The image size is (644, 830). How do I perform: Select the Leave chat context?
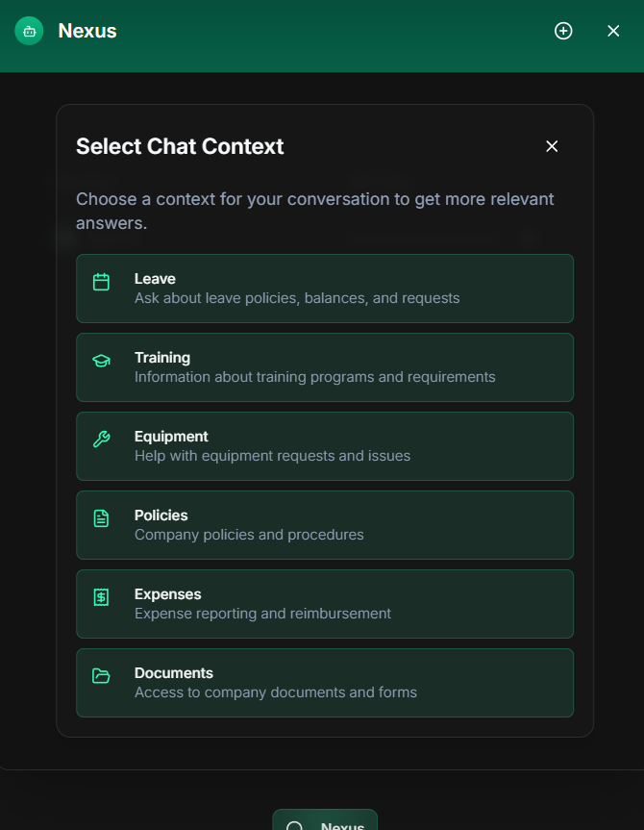point(325,289)
